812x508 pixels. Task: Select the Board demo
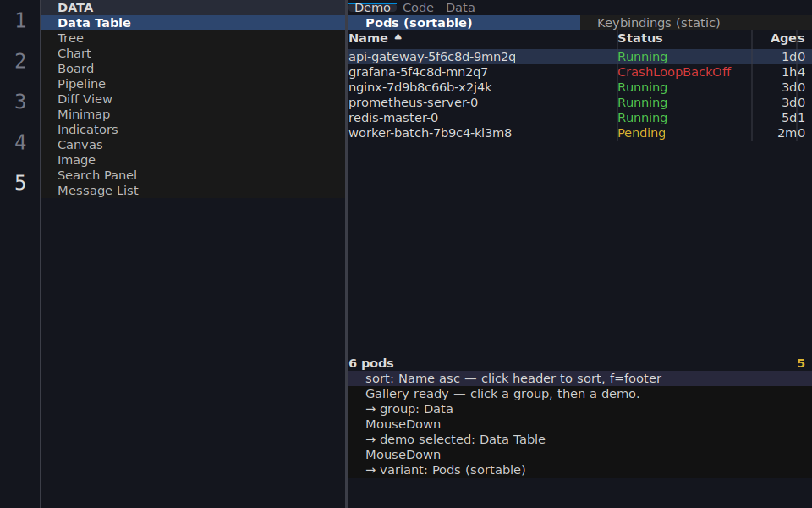click(193, 69)
